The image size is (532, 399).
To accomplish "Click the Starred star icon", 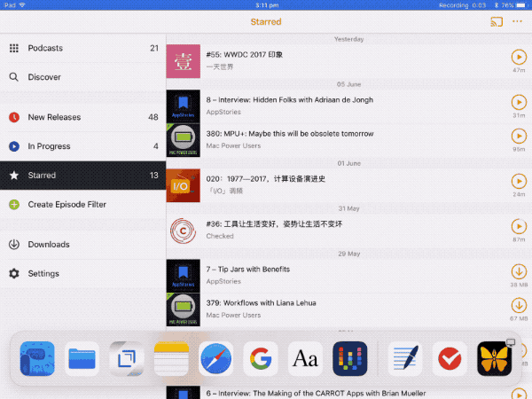I will click(x=14, y=176).
